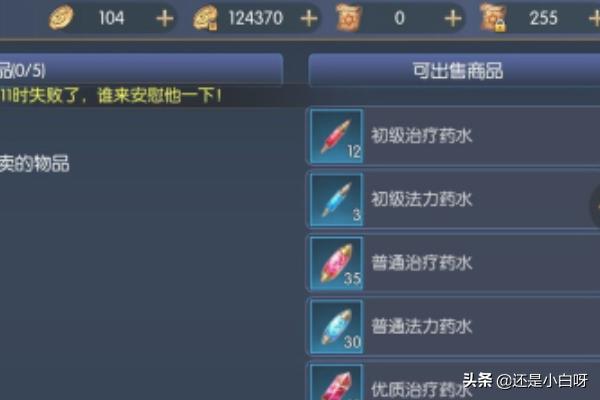Click the yellow scrolling announcement message
This screenshot has height=400, width=600.
(111, 96)
